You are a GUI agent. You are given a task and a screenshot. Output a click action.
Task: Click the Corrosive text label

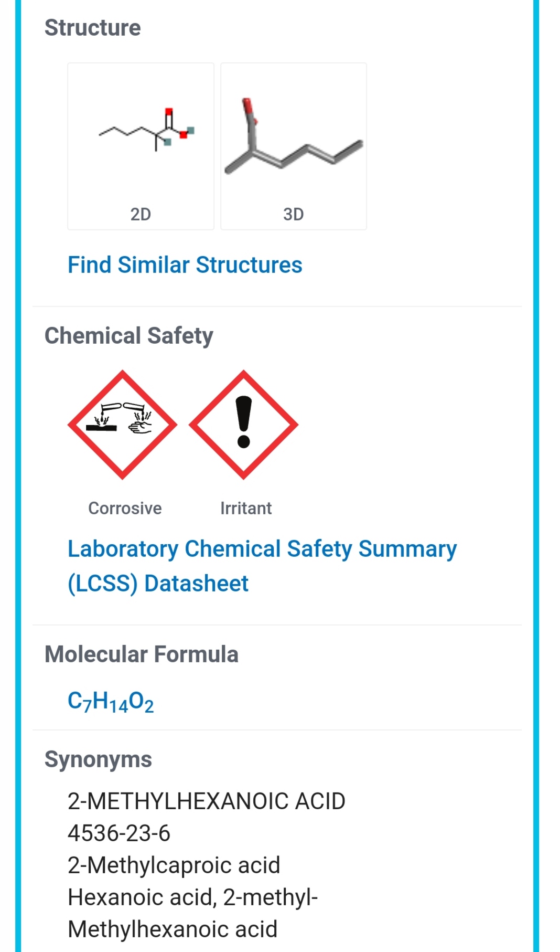[125, 508]
